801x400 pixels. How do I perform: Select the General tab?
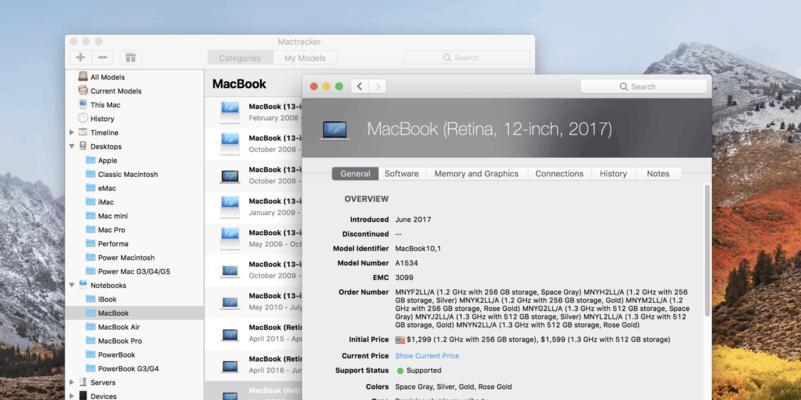coord(355,174)
